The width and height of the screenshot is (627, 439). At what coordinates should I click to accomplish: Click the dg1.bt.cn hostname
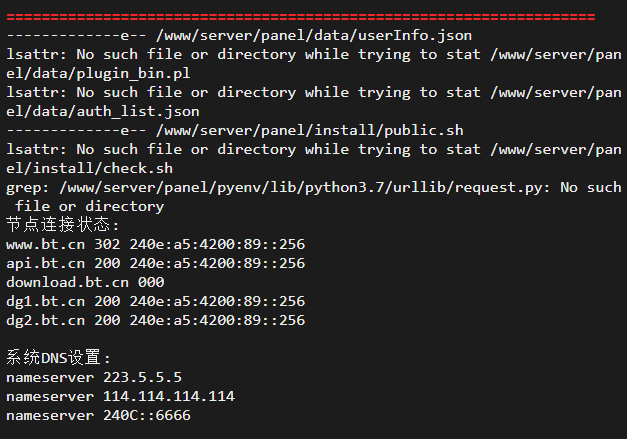click(46, 301)
